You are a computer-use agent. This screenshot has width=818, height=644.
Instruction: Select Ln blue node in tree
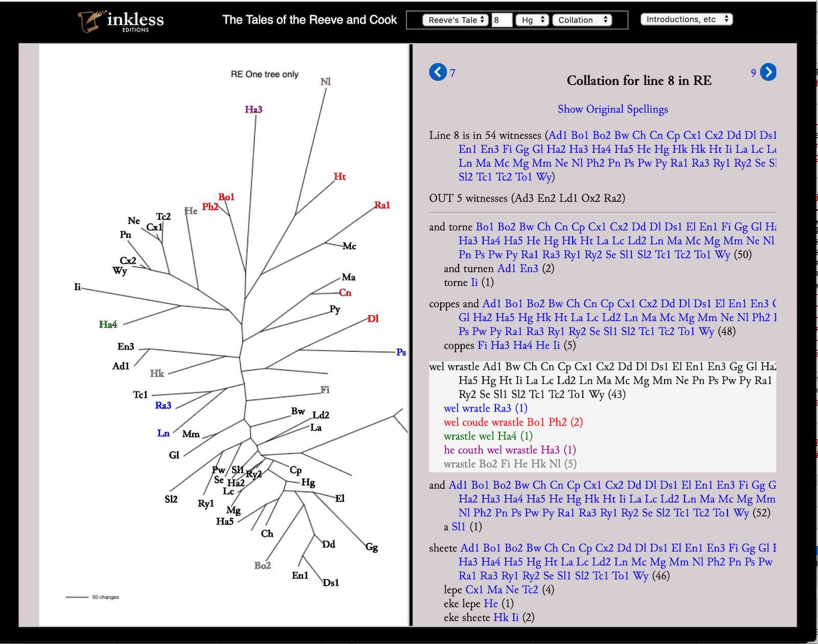pos(163,433)
